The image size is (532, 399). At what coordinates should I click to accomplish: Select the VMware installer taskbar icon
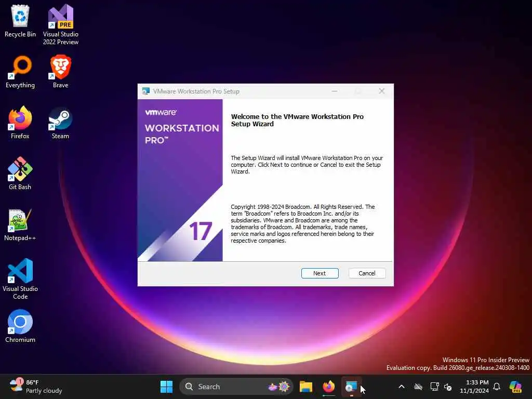pyautogui.click(x=351, y=387)
